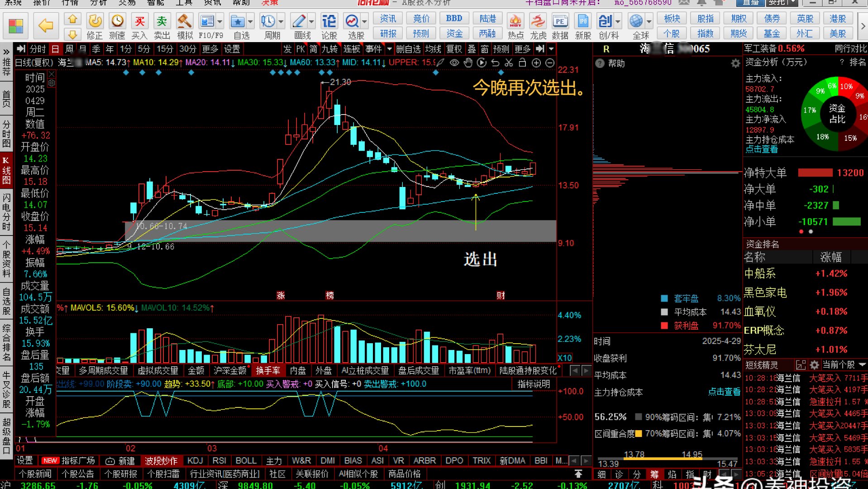868x489 pixels.
Task: Click the zoom-in plus icon on the K-line toolbar
Action: [536, 63]
